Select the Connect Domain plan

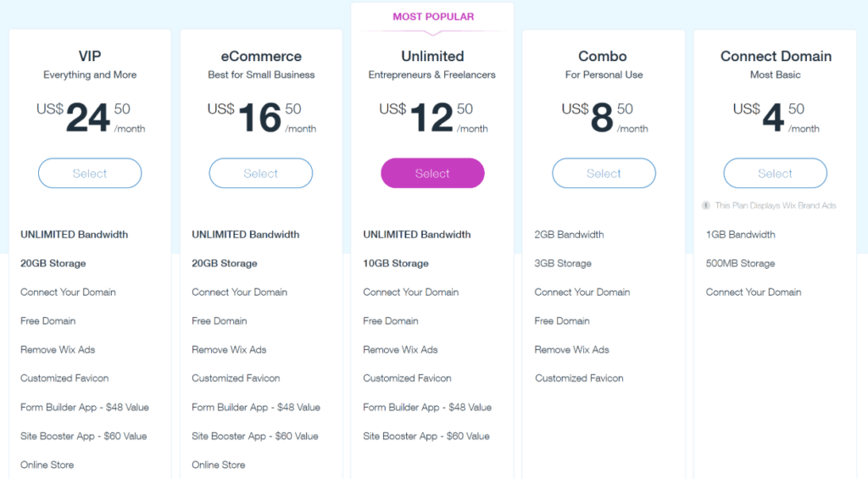point(775,173)
